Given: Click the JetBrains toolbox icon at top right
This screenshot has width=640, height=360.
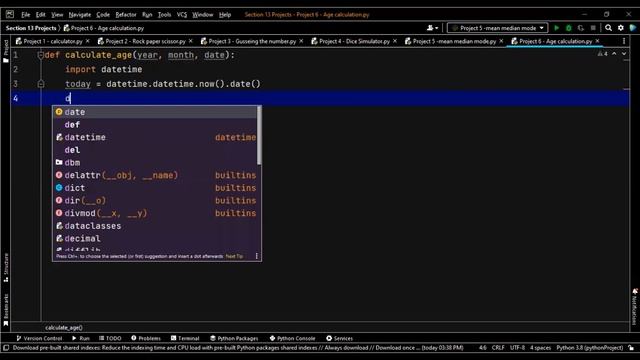Looking at the screenshot, I should [633, 28].
